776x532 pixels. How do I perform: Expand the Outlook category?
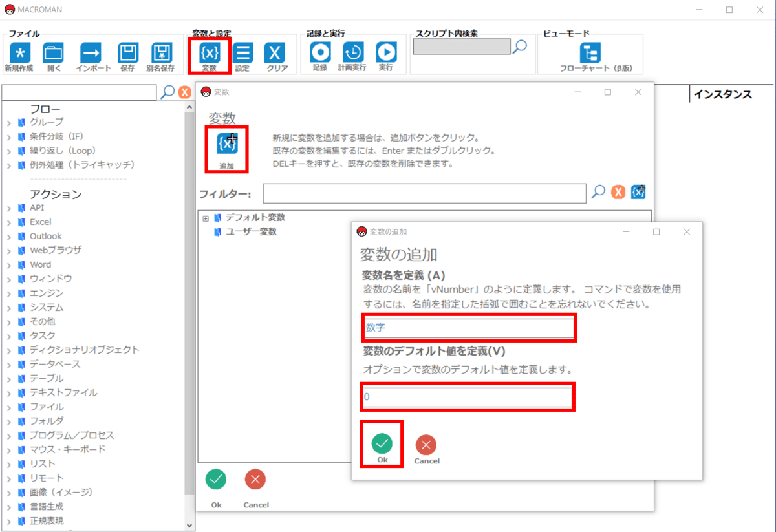pos(9,237)
